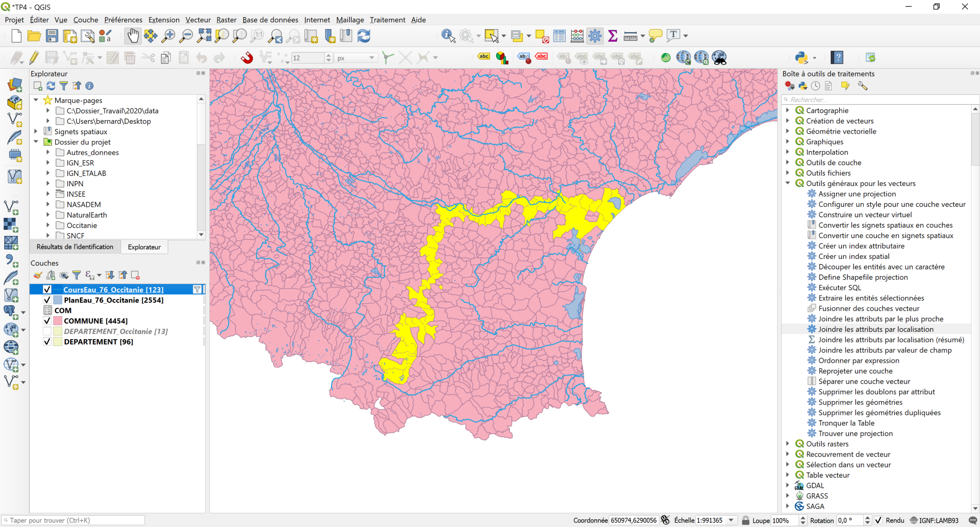Screen dimensions: 980x527
Task: Enable visibility of DEPARTEMENT_Occitanie layer
Action: [x=47, y=331]
